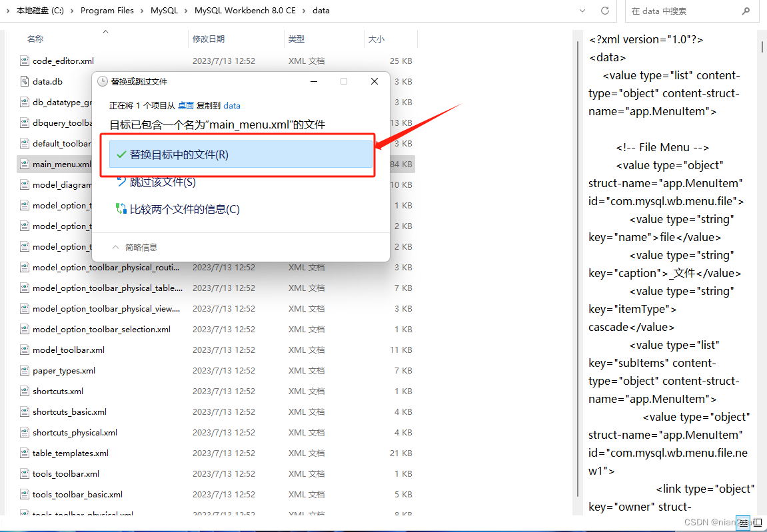Click the model_diagram file icon

tap(25, 185)
